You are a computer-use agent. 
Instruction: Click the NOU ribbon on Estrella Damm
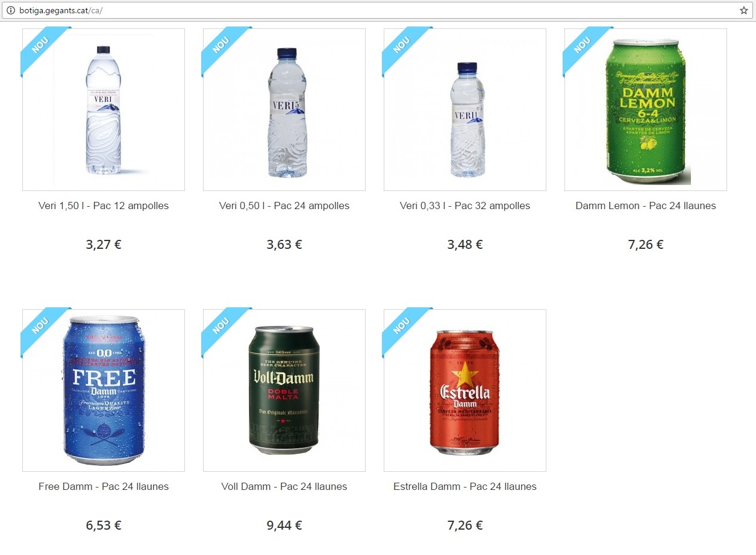tap(402, 326)
